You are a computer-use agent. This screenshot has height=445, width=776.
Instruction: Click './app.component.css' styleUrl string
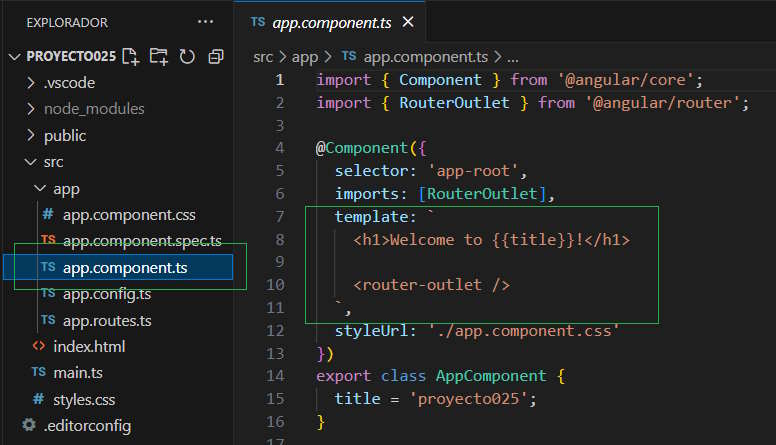[x=524, y=331]
